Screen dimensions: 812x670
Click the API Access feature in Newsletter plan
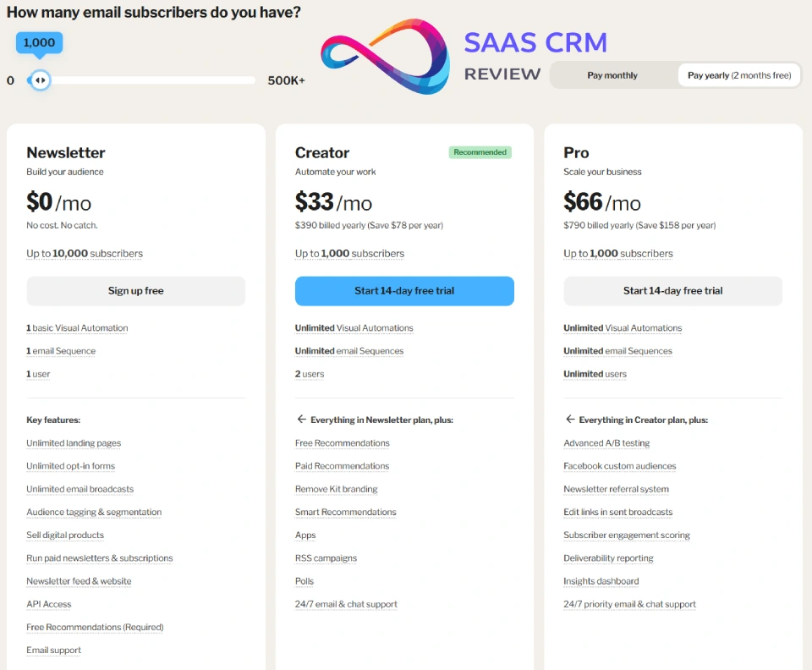click(x=49, y=605)
